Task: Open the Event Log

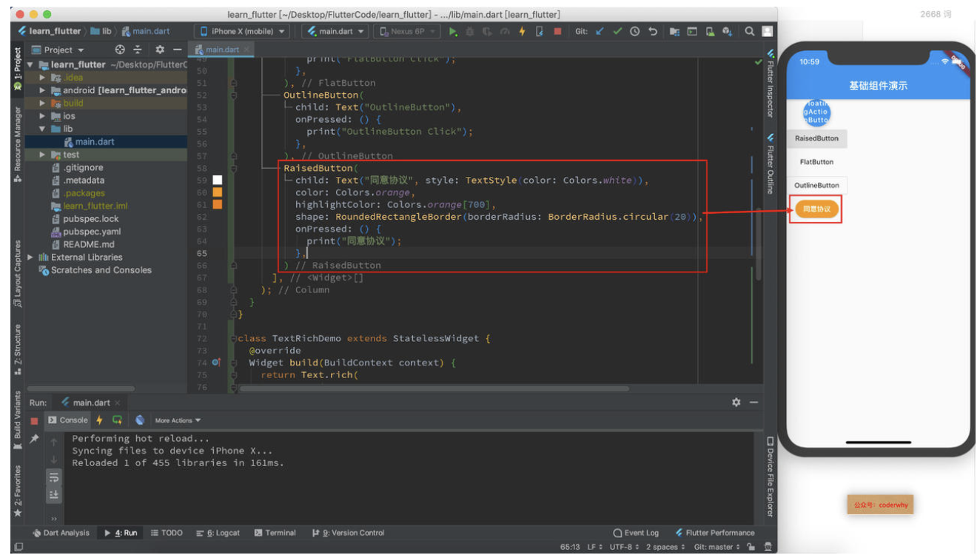Action: click(637, 533)
